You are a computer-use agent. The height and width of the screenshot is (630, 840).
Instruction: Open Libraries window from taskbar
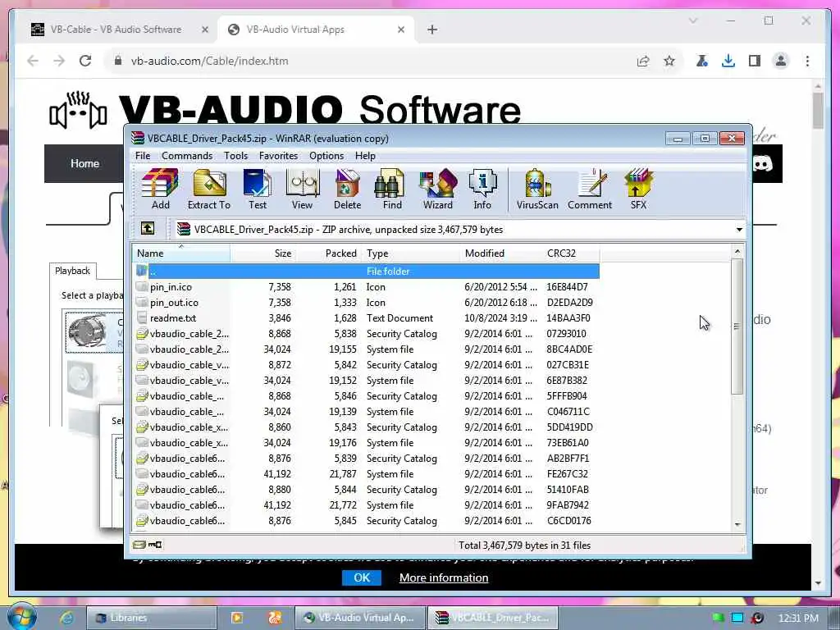point(152,618)
